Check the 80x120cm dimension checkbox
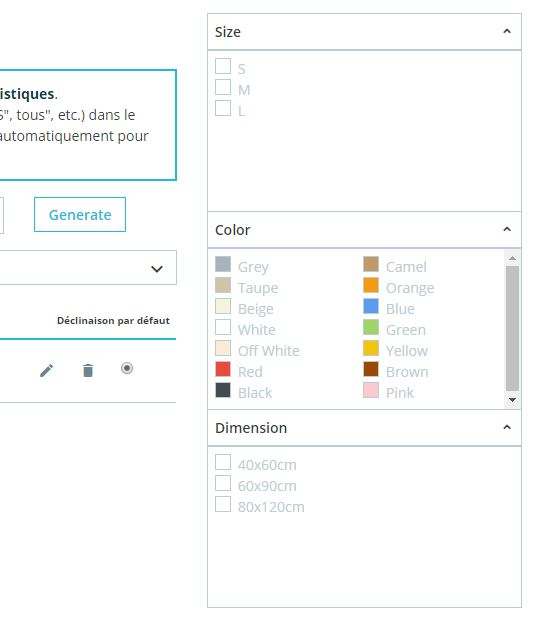Image resolution: width=537 pixels, height=622 pixels. click(223, 504)
